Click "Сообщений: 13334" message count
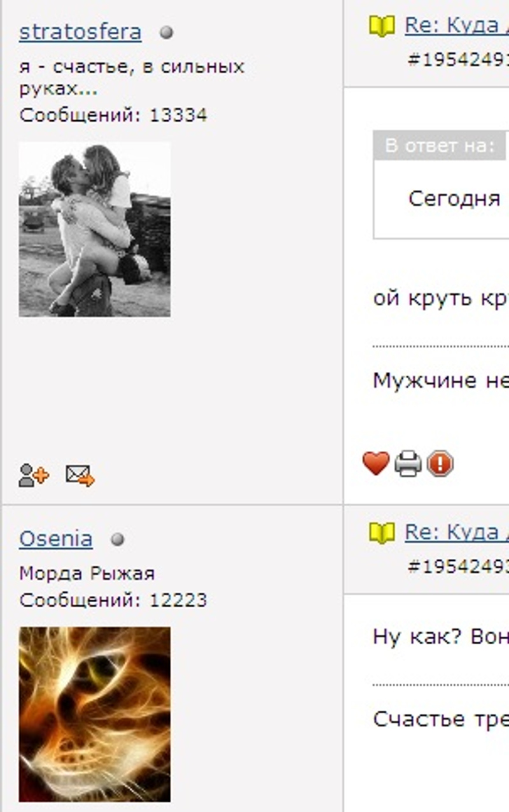The width and height of the screenshot is (509, 812). tap(113, 116)
